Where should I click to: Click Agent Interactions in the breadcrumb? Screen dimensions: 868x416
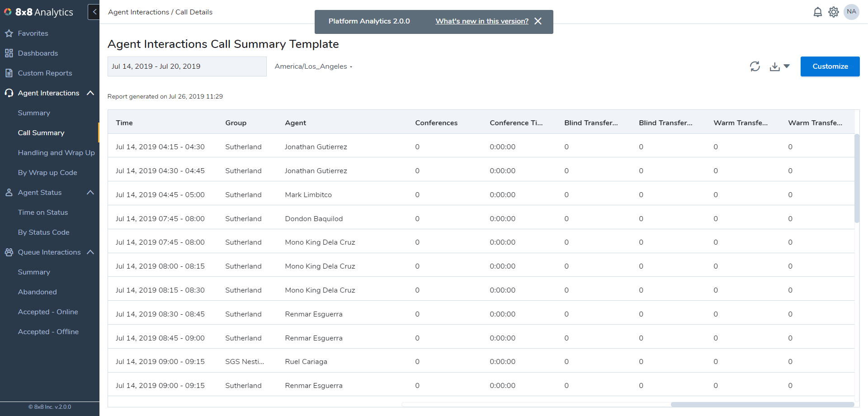(138, 12)
